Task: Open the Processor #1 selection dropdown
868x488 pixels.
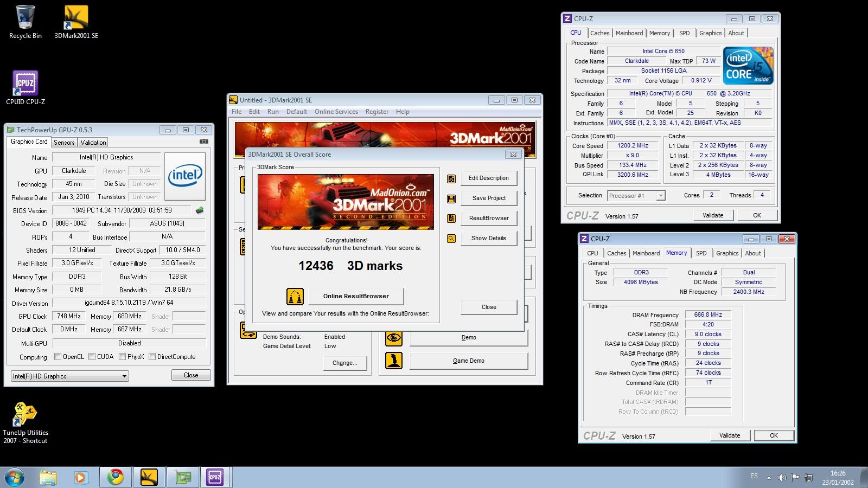Action: [x=636, y=196]
